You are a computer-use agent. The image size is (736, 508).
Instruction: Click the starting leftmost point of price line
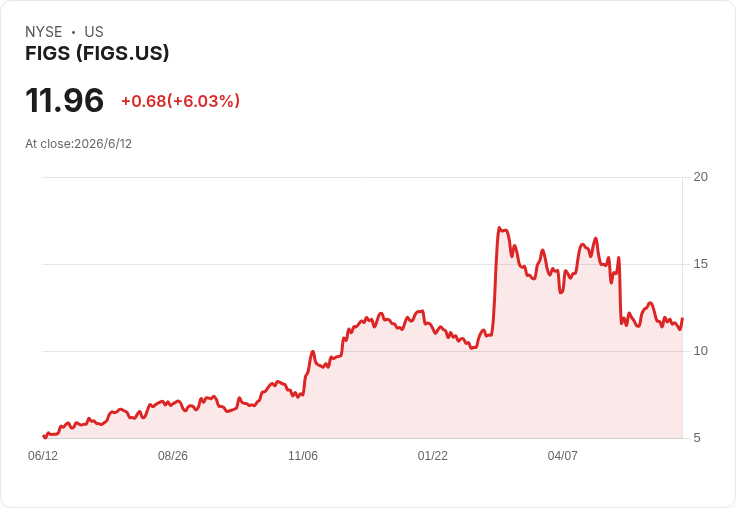pos(44,436)
